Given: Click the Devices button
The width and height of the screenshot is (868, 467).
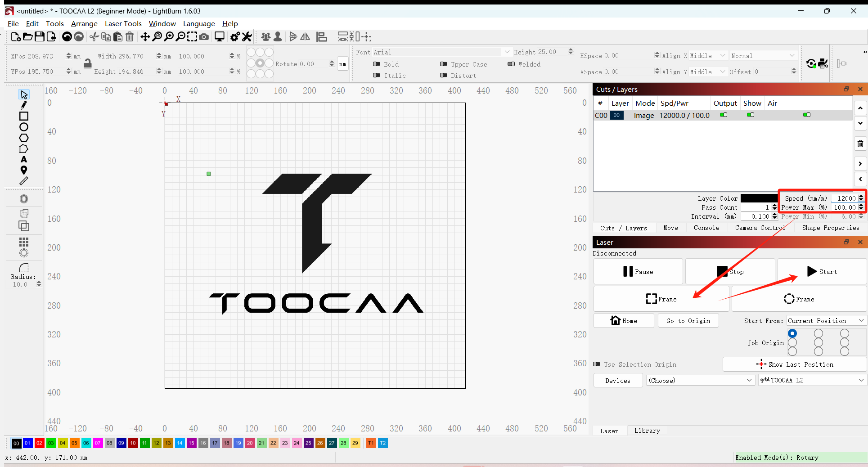Looking at the screenshot, I should coord(618,380).
